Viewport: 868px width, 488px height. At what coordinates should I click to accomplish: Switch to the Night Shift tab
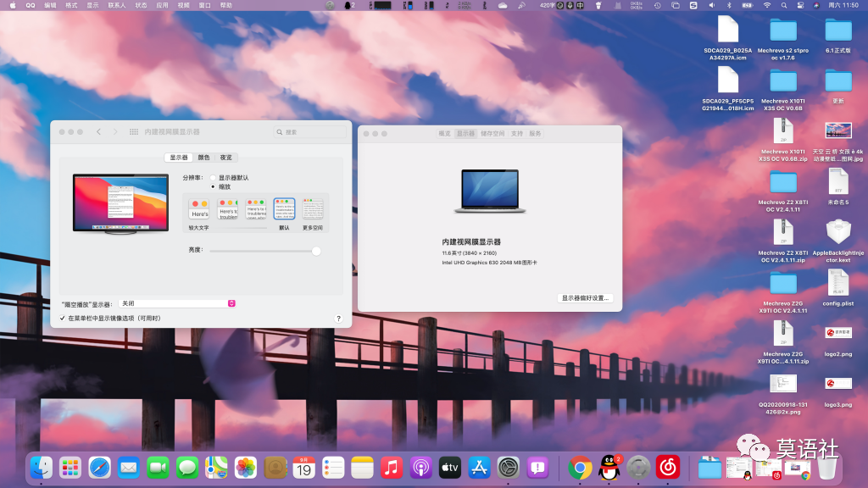[225, 158]
